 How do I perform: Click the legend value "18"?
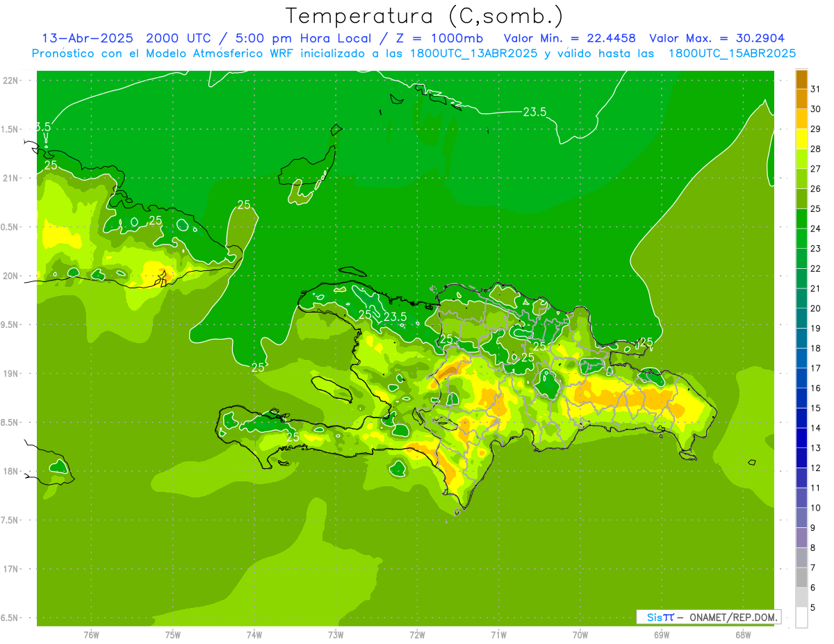[x=815, y=348]
